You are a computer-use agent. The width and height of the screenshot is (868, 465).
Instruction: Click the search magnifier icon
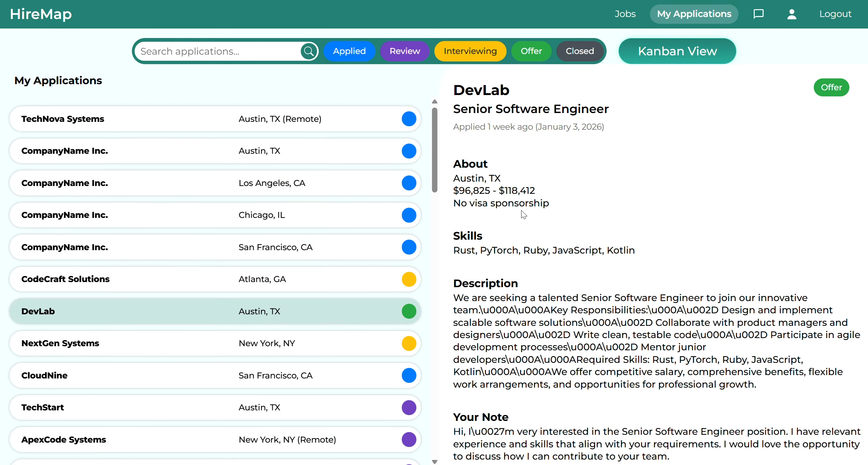tap(309, 51)
